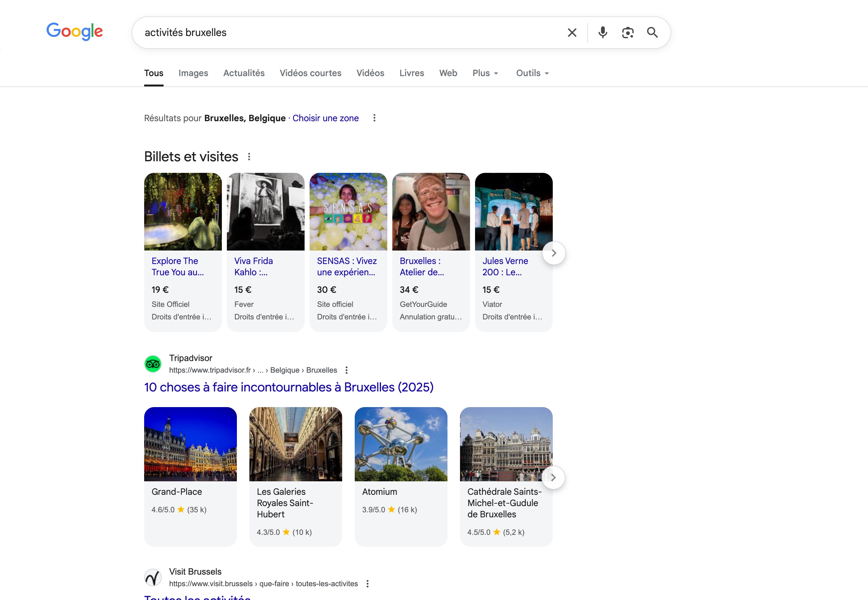This screenshot has height=600, width=868.
Task: Click the Choisir une zone link
Action: [x=325, y=118]
